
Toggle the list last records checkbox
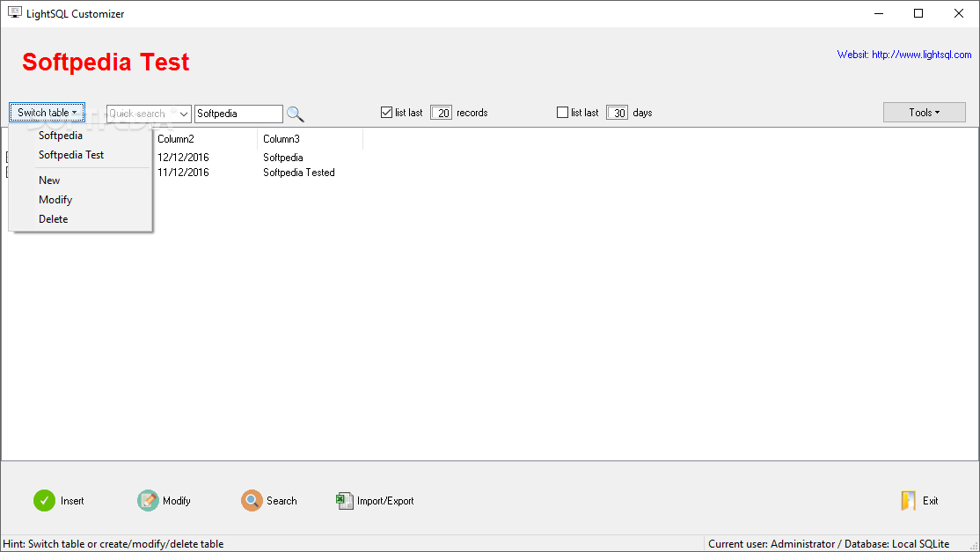click(386, 113)
